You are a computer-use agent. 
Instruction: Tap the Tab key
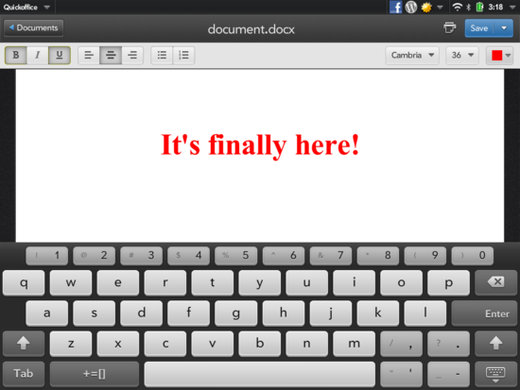[23, 374]
